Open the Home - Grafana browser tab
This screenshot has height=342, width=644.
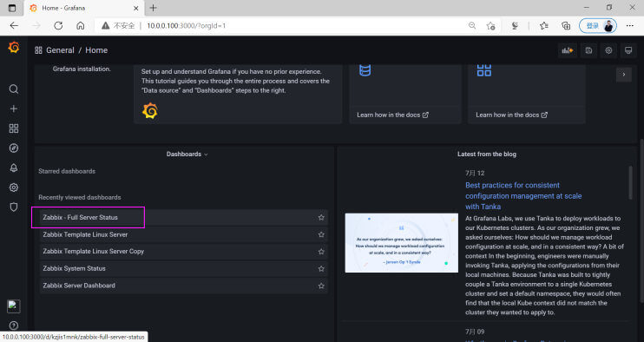coord(83,8)
